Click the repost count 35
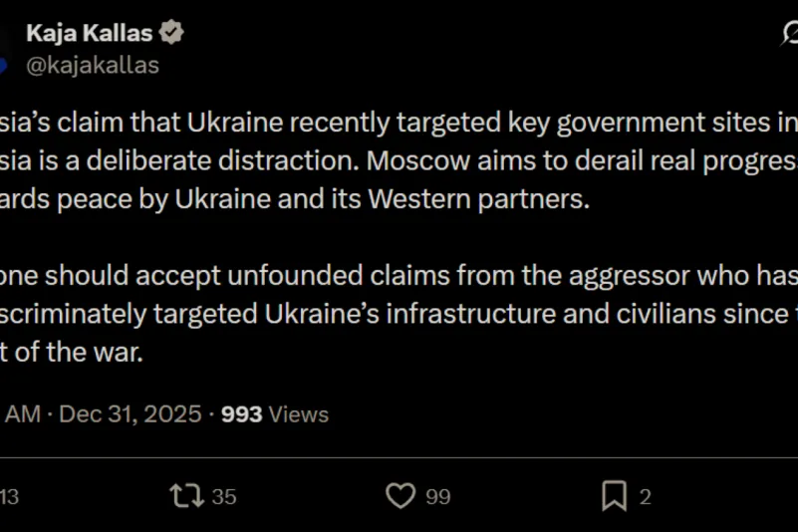 coord(224,496)
